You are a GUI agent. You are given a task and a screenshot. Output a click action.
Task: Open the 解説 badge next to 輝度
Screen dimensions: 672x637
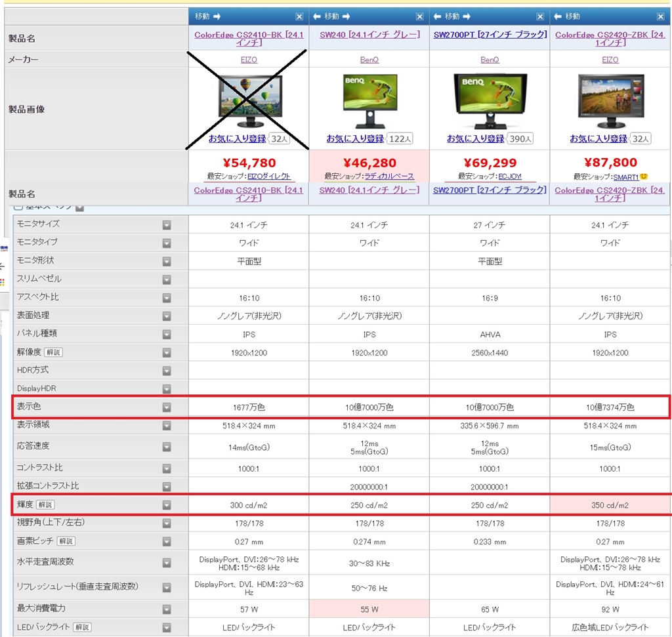pos(45,504)
